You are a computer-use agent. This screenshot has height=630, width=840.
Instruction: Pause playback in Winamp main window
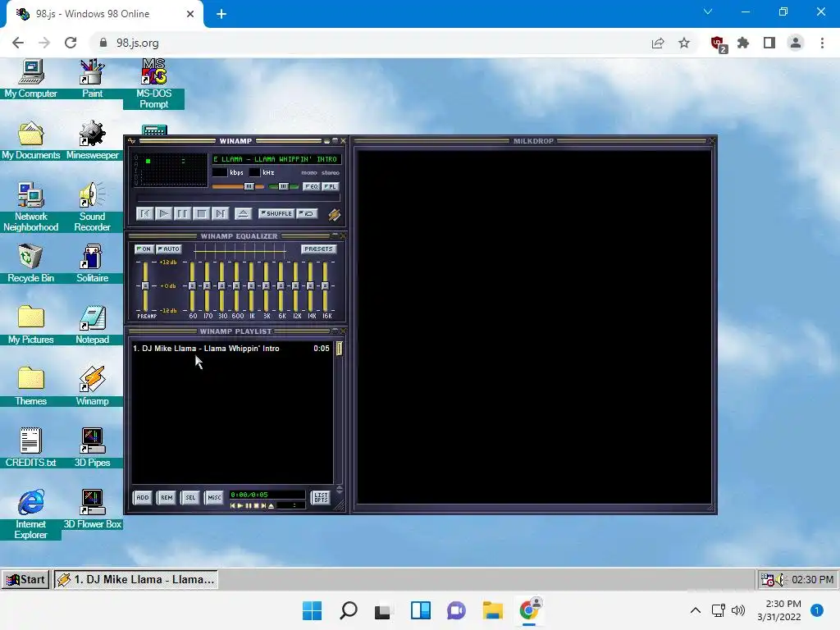pyautogui.click(x=182, y=214)
